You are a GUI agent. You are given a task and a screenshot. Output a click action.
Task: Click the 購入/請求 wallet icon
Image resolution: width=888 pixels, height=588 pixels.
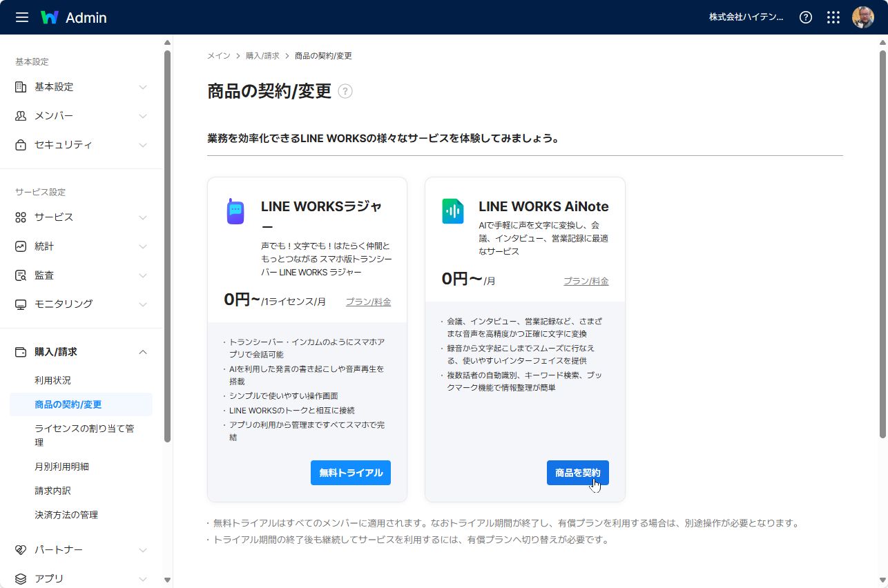[x=21, y=352]
